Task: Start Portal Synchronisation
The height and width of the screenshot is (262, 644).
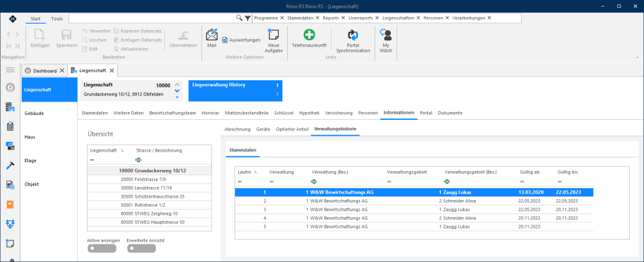Action: [353, 41]
